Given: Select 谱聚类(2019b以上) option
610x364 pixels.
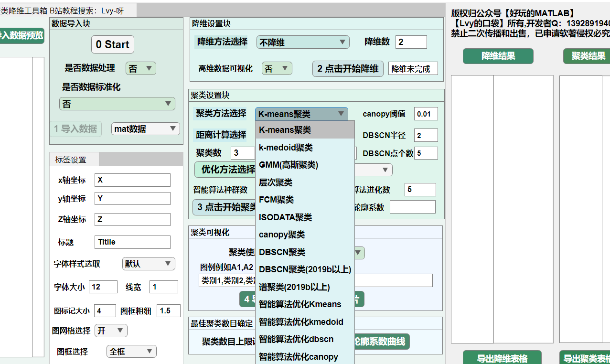Looking at the screenshot, I should click(x=294, y=287).
